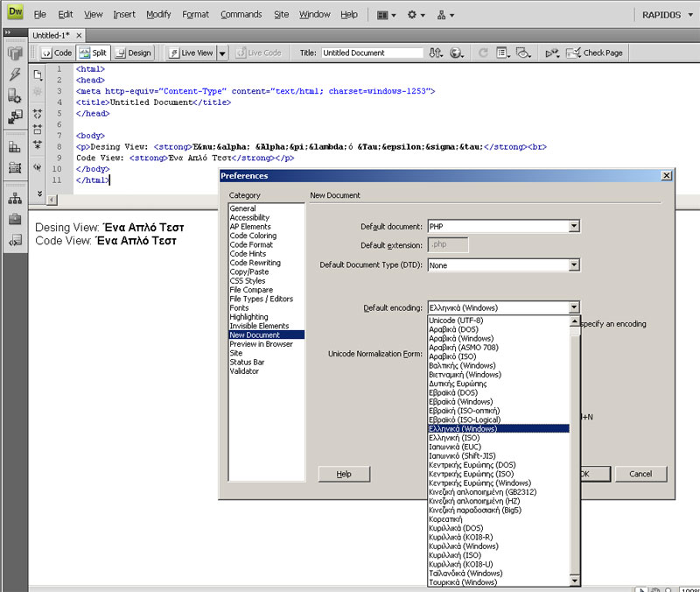Image resolution: width=700 pixels, height=592 pixels.
Task: Open the code snippets panel icon
Action: 15,240
